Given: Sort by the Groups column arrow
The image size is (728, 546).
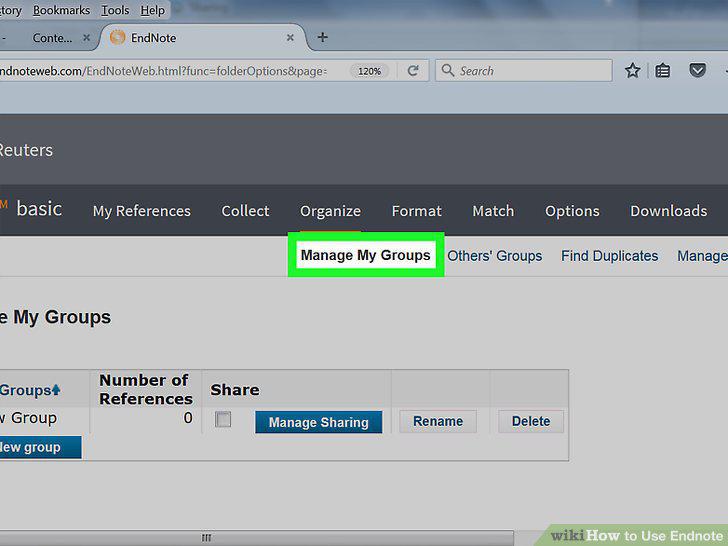Looking at the screenshot, I should (56, 390).
